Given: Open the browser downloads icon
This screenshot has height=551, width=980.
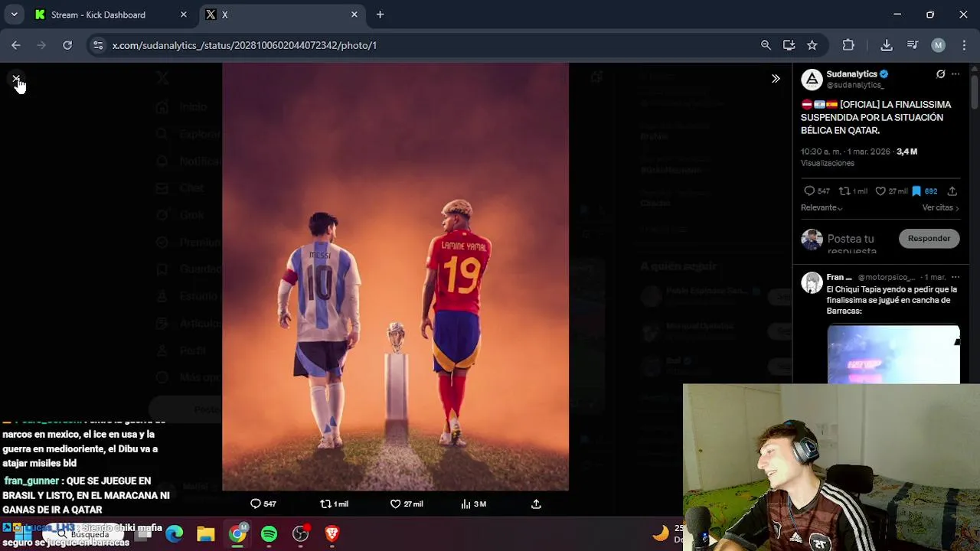Looking at the screenshot, I should coord(887,45).
